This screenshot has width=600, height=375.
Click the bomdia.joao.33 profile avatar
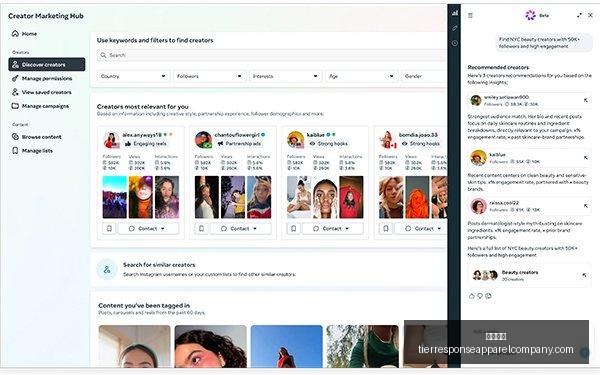(387, 140)
